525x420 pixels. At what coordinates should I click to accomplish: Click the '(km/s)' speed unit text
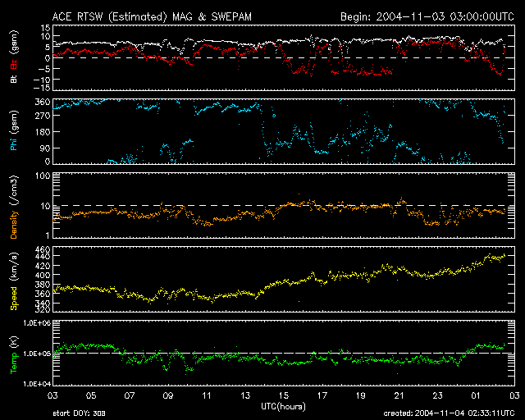[x=14, y=267]
